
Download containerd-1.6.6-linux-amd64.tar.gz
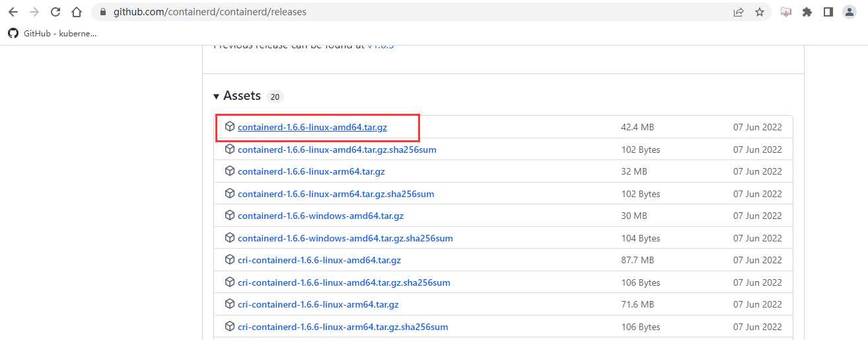coord(312,127)
